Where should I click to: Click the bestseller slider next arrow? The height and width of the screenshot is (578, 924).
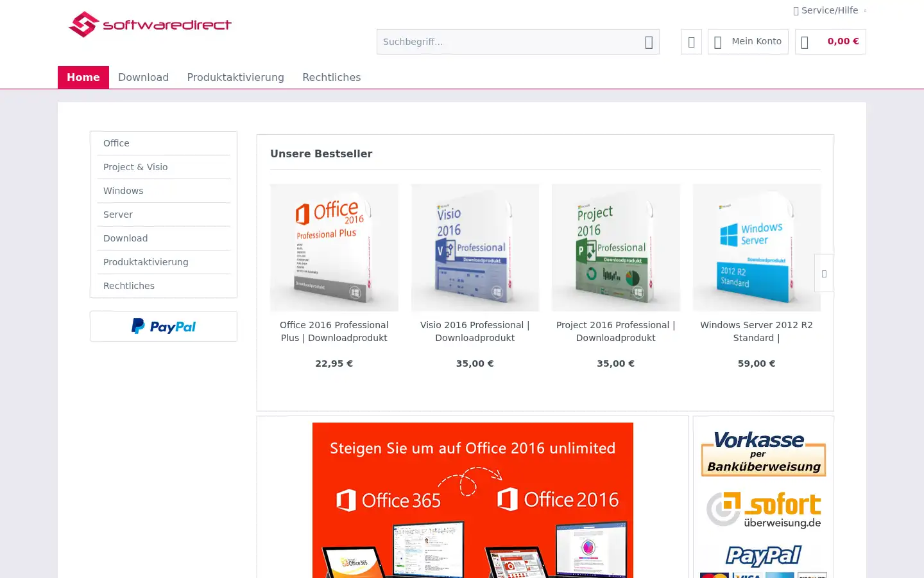pyautogui.click(x=824, y=274)
